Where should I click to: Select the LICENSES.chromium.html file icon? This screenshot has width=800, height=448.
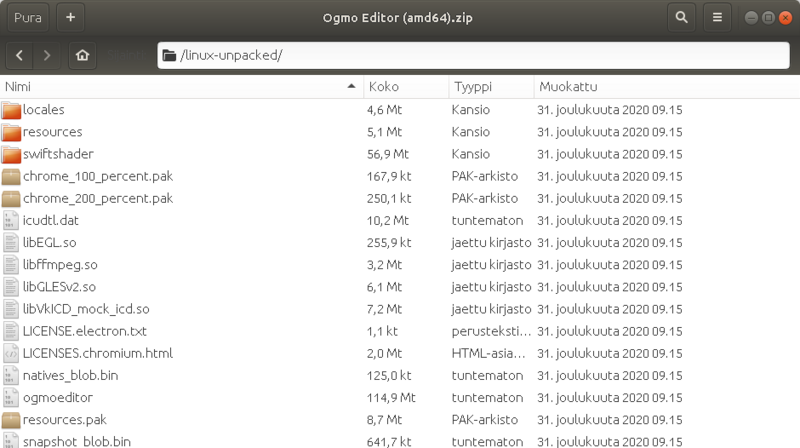coord(11,353)
